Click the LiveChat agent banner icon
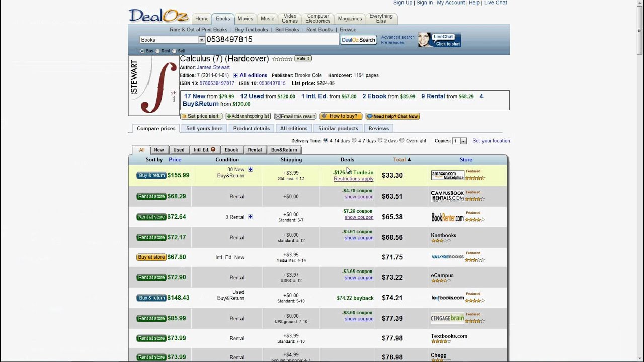 (x=439, y=40)
